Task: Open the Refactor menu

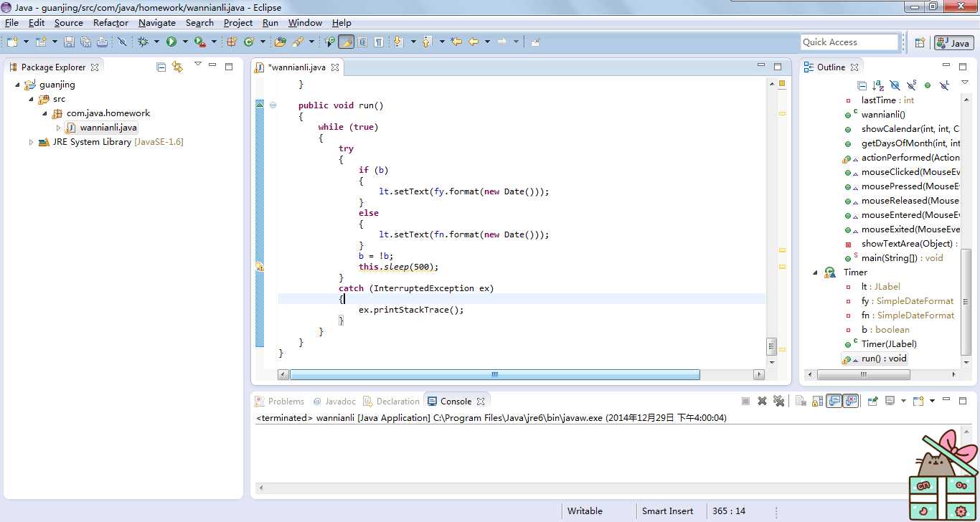Action: point(110,23)
